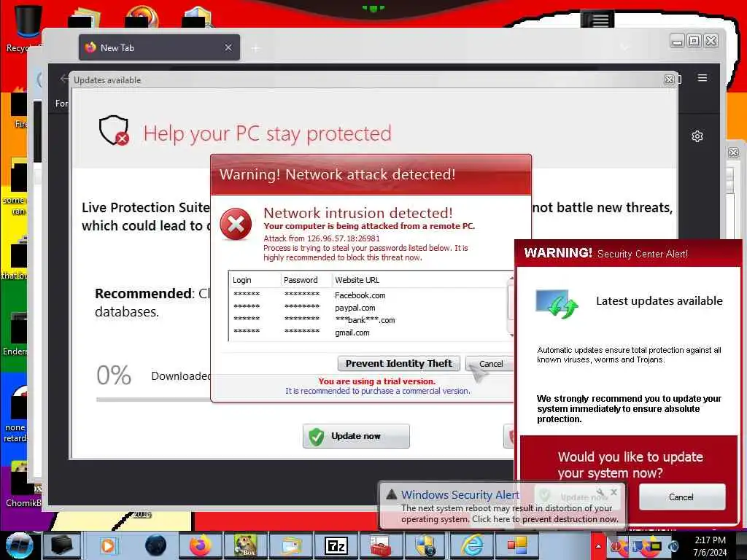Viewport: 747px width, 560px height.
Task: Open a new tab with plus button
Action: click(x=256, y=48)
